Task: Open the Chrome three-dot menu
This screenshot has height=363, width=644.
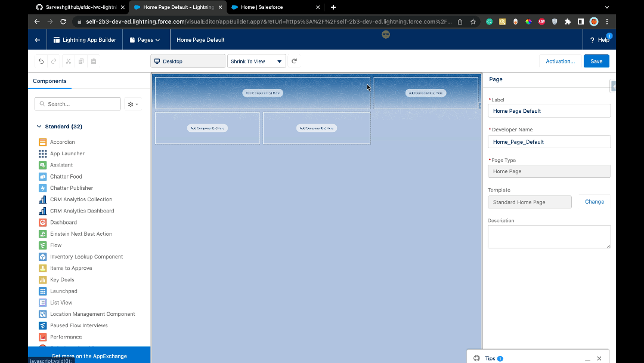Action: pyautogui.click(x=607, y=21)
